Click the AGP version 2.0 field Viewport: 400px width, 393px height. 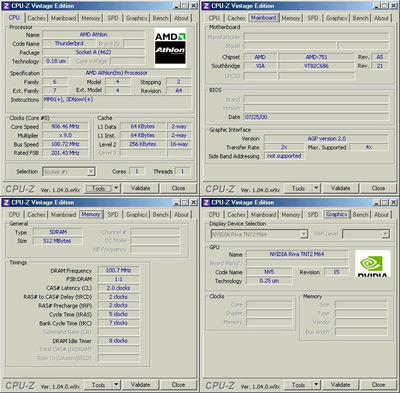tap(326, 139)
